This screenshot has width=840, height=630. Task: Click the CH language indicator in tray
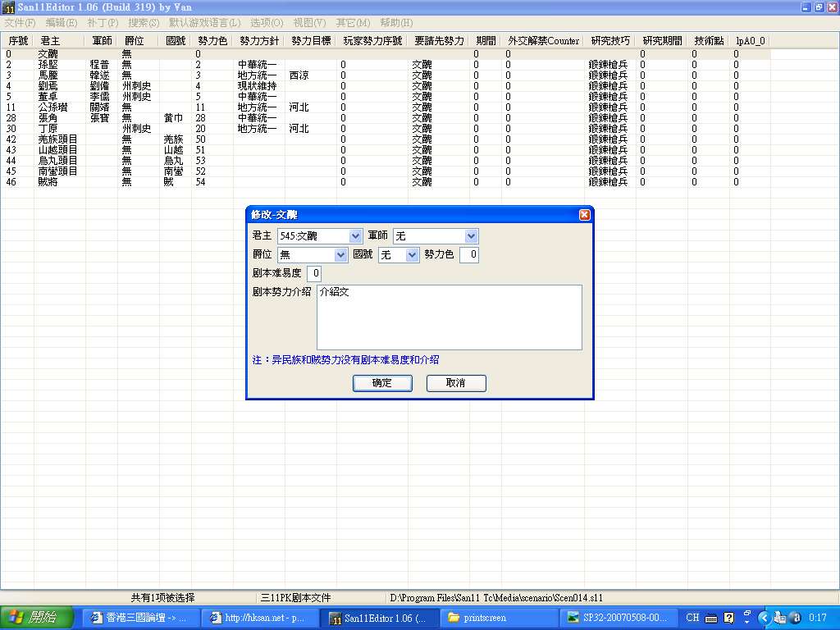click(692, 618)
